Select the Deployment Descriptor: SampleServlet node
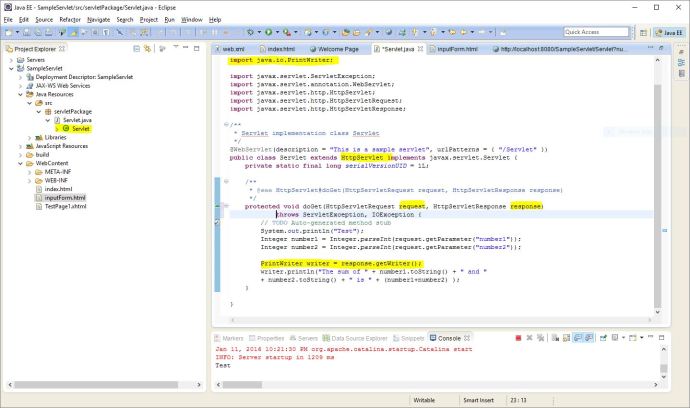This screenshot has height=408, width=690. (84, 77)
